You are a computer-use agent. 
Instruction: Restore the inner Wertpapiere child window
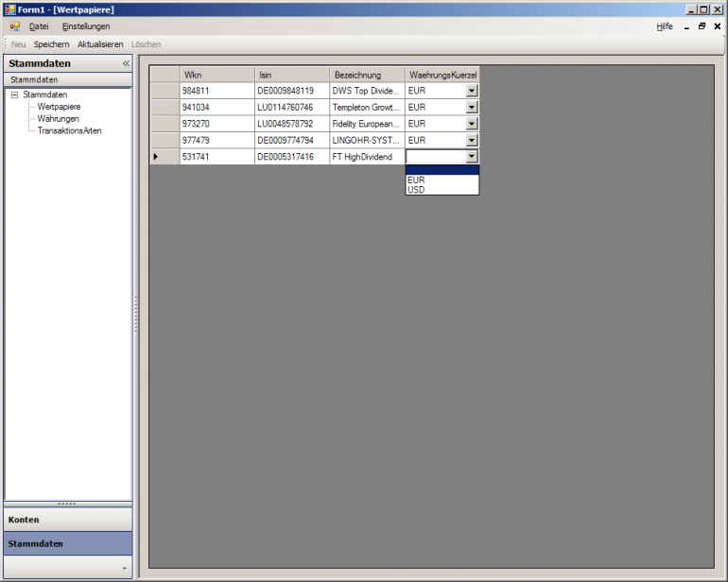click(702, 26)
